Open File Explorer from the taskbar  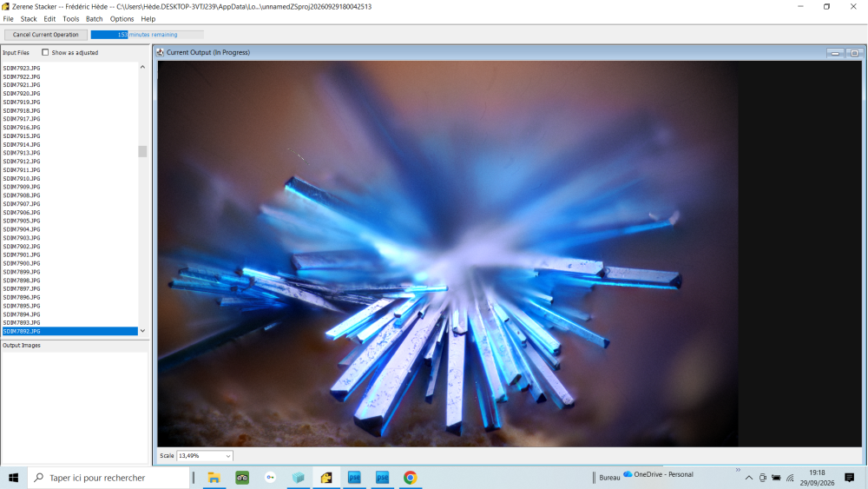pyautogui.click(x=214, y=478)
